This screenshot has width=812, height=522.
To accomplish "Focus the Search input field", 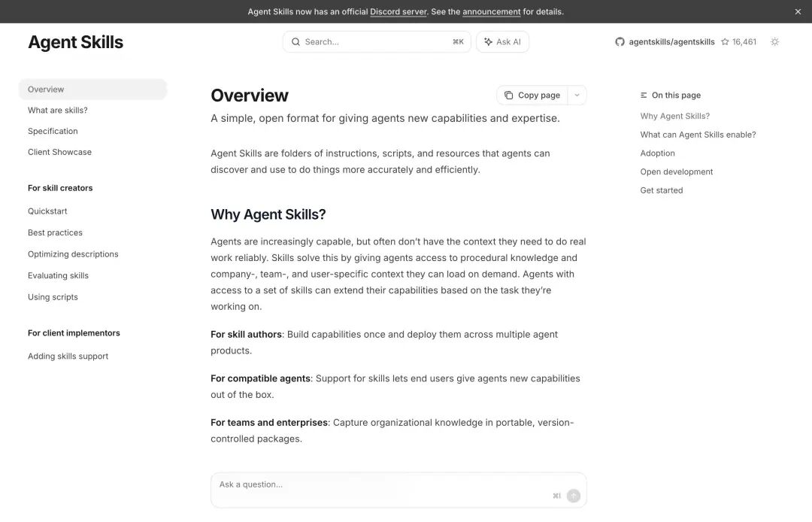I will pyautogui.click(x=377, y=42).
